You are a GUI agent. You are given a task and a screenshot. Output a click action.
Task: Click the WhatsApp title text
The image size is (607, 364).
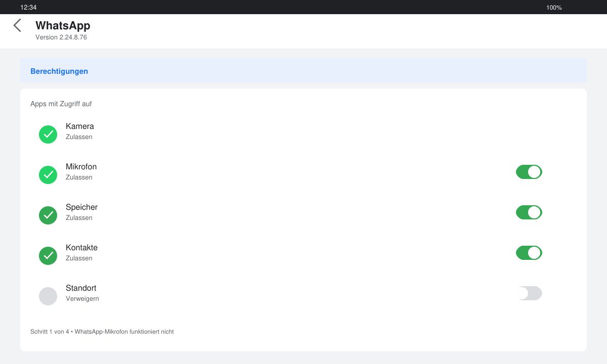(x=63, y=25)
